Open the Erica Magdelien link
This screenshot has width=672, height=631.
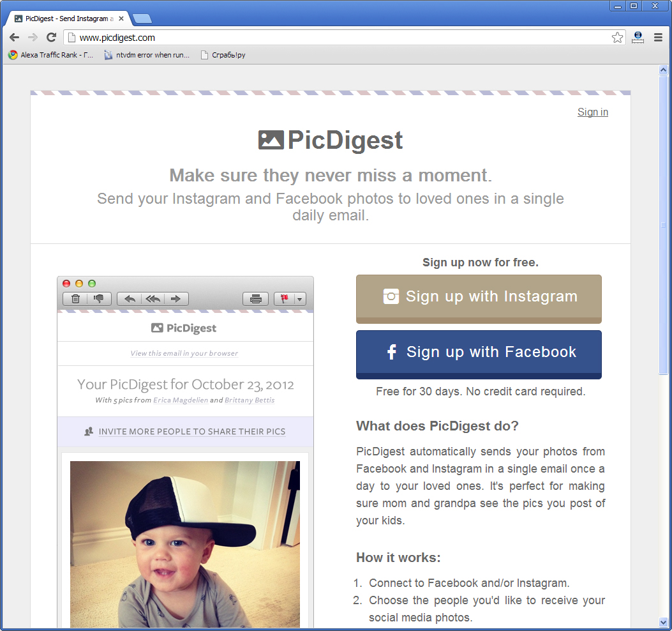(181, 400)
